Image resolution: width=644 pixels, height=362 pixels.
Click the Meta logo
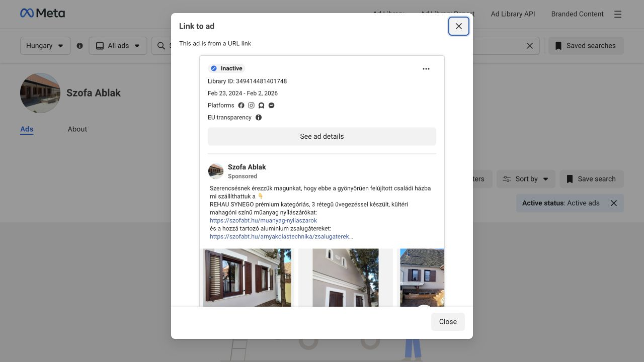42,14
